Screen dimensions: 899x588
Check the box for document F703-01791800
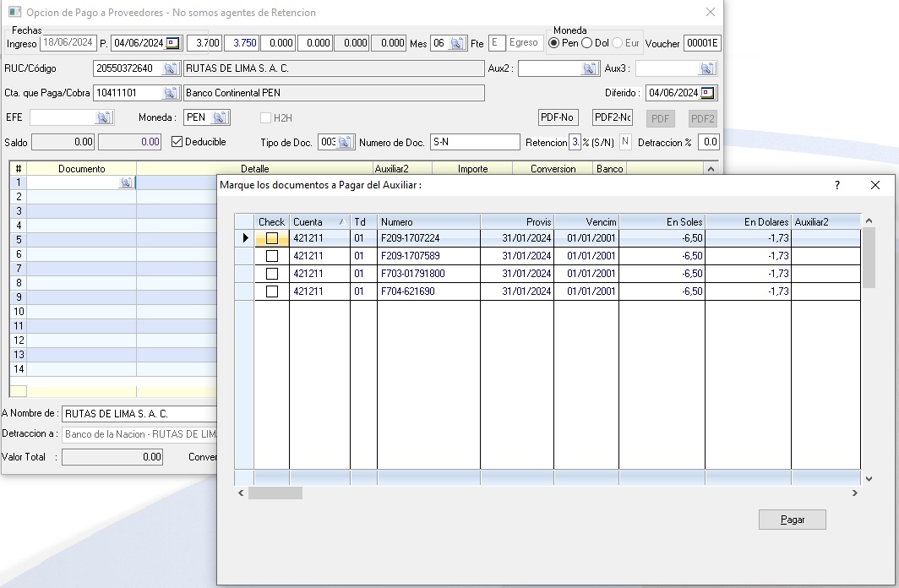(272, 274)
